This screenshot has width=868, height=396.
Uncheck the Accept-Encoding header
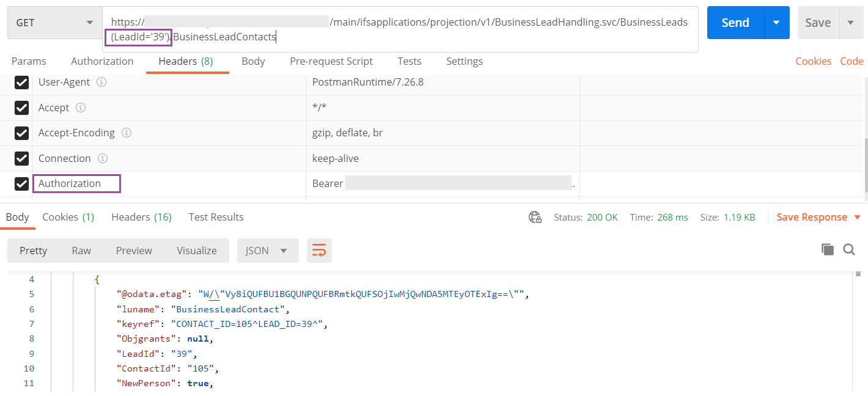point(21,133)
